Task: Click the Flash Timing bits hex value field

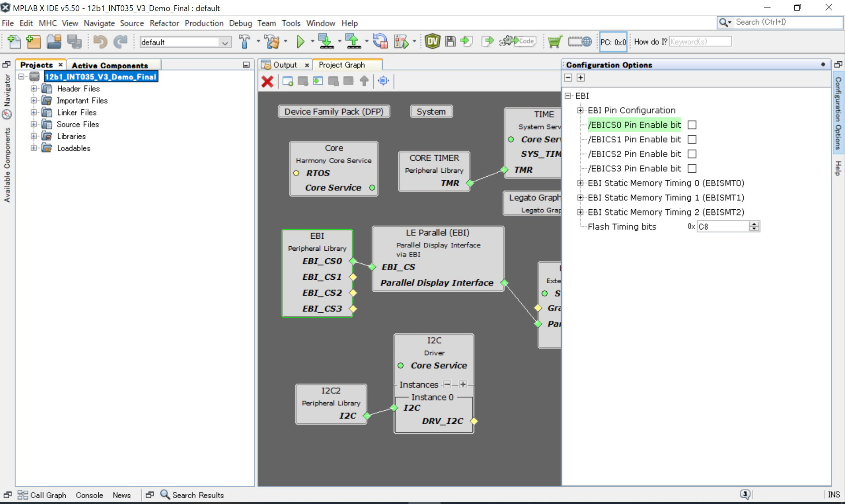Action: 723,226
